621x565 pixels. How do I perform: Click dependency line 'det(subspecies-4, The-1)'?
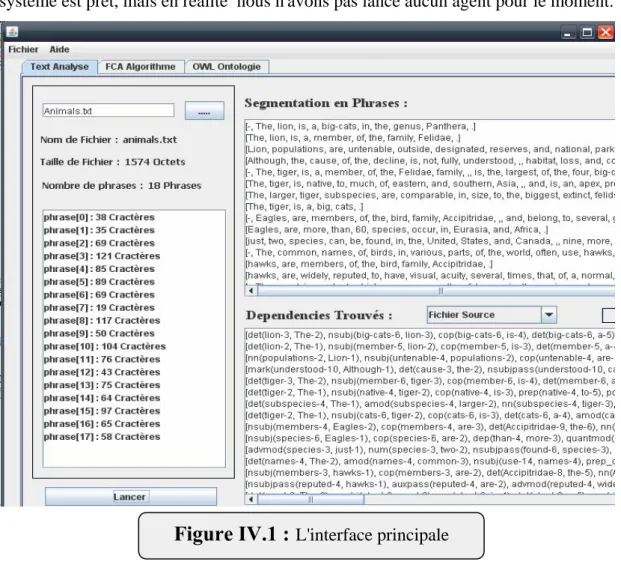coord(430,404)
